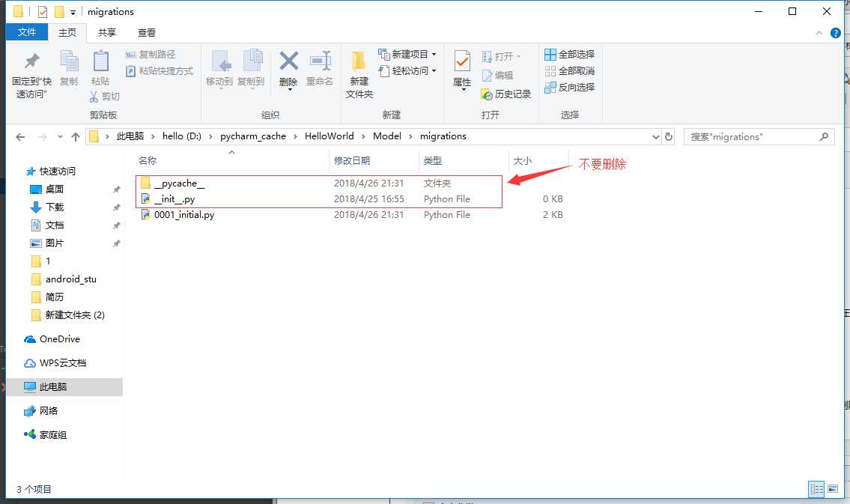
Task: Switch to the Share (共享) tab
Action: (x=107, y=32)
